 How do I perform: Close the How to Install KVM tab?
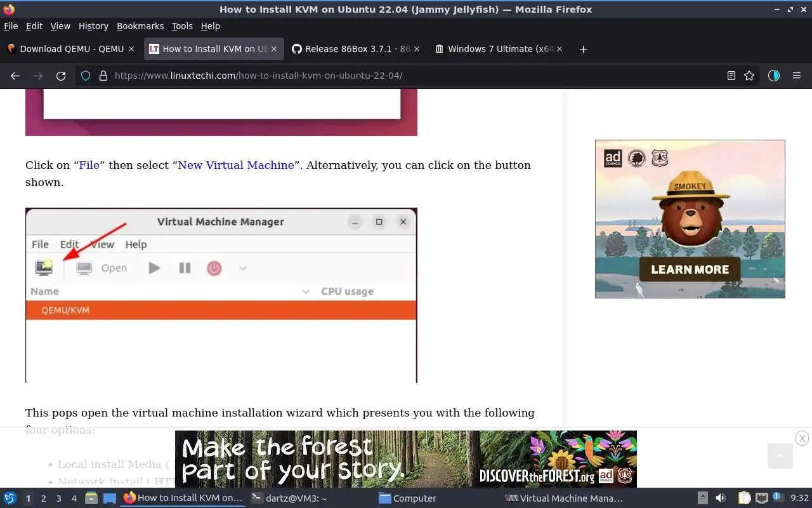(274, 49)
